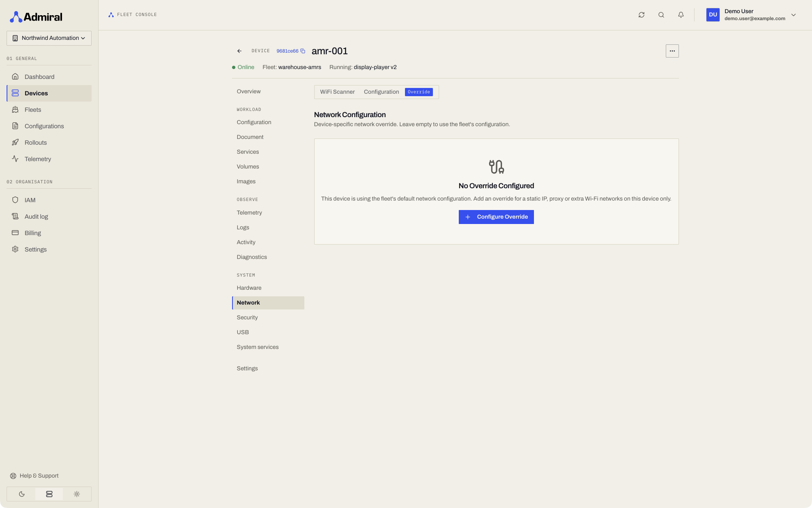
Task: Open Dashboard in sidebar
Action: tap(49, 77)
